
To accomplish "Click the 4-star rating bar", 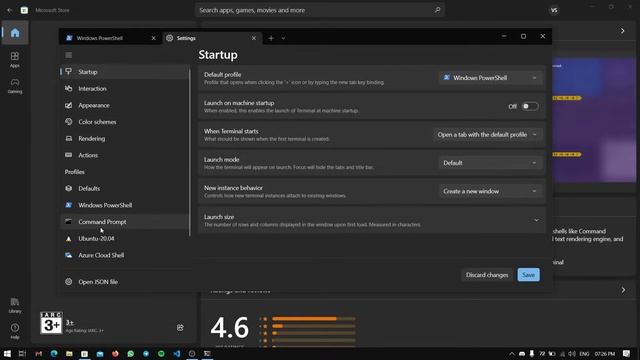I will tap(313, 326).
